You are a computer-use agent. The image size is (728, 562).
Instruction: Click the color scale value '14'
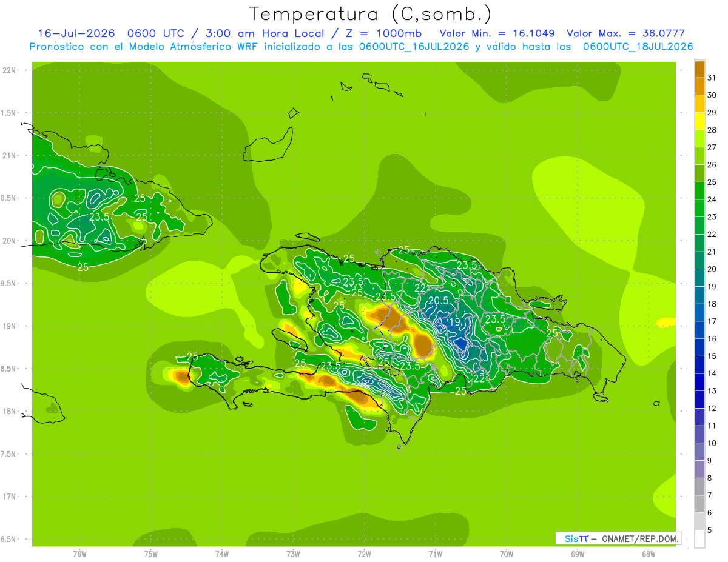pos(712,373)
